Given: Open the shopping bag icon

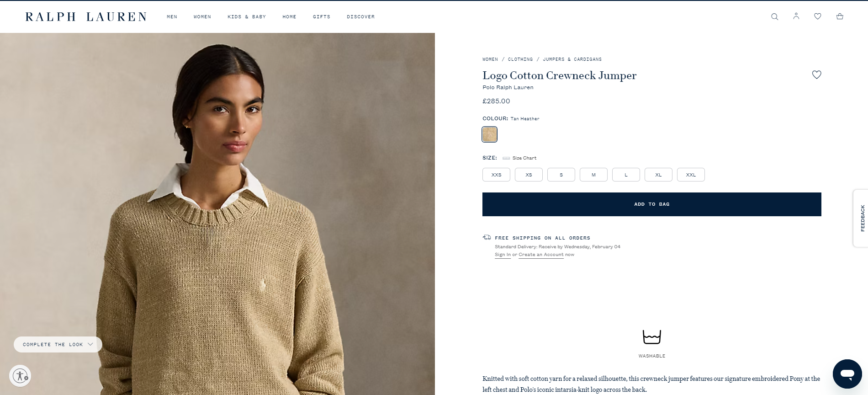Looking at the screenshot, I should tap(840, 16).
